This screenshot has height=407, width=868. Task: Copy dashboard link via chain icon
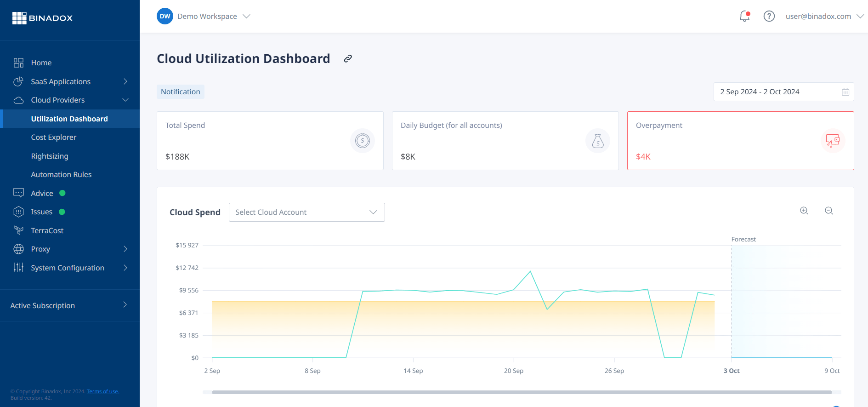click(x=348, y=58)
